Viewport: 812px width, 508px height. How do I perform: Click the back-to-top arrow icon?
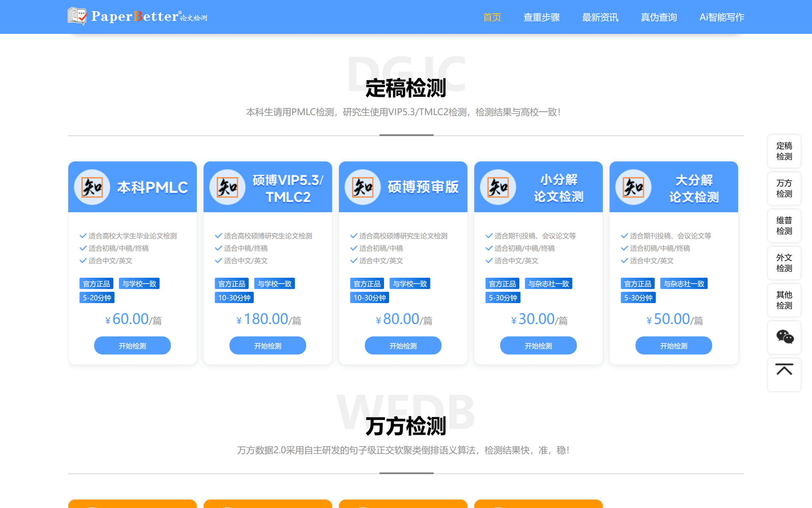click(784, 370)
